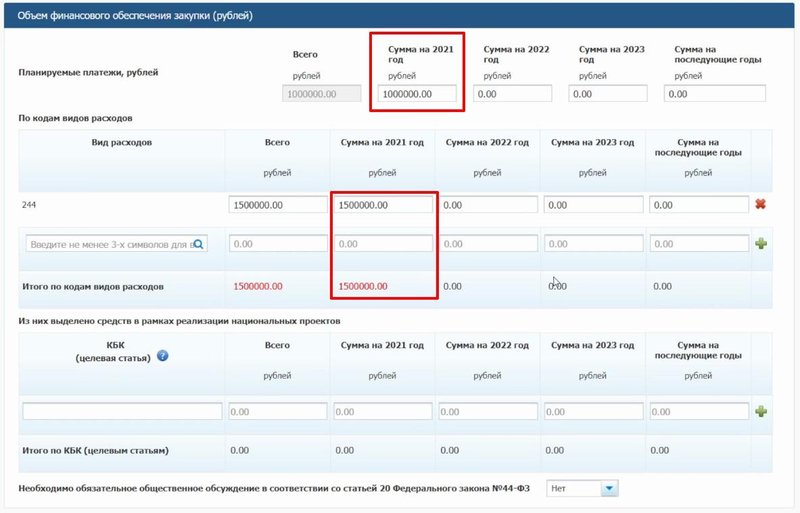Image resolution: width=800 pixels, height=513 pixels.
Task: Click planned payments 2023 sum field
Action: (x=607, y=94)
